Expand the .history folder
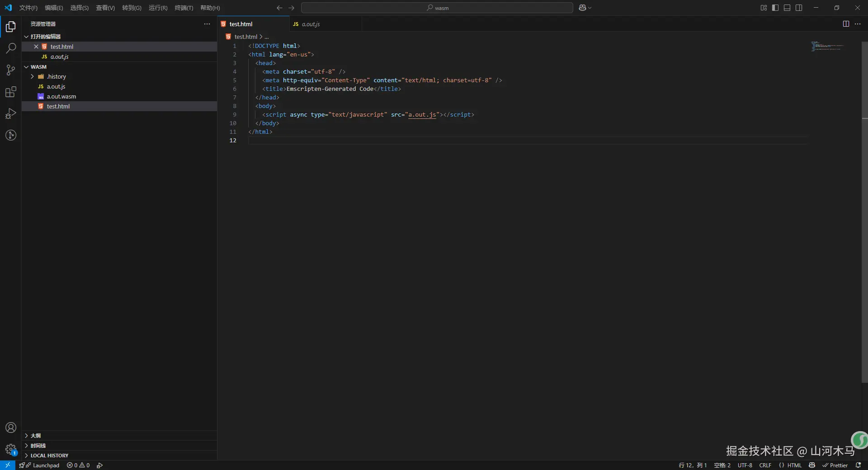 pyautogui.click(x=57, y=76)
